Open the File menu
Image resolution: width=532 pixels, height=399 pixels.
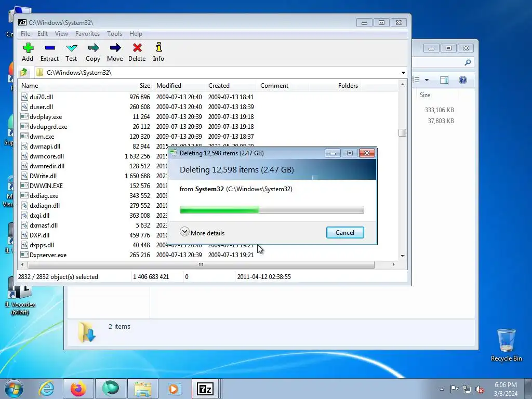pyautogui.click(x=25, y=34)
